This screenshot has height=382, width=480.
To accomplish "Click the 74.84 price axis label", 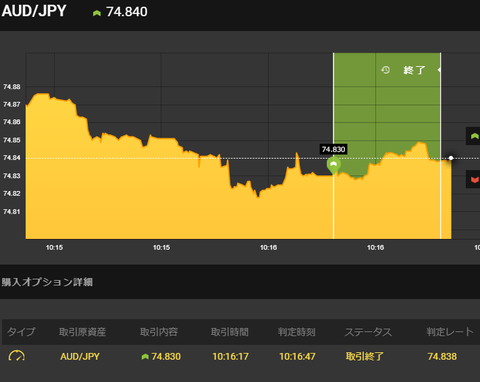I will pyautogui.click(x=12, y=158).
